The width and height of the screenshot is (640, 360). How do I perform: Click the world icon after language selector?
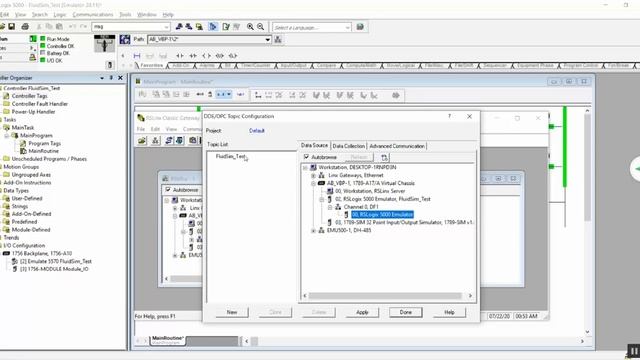tap(360, 27)
